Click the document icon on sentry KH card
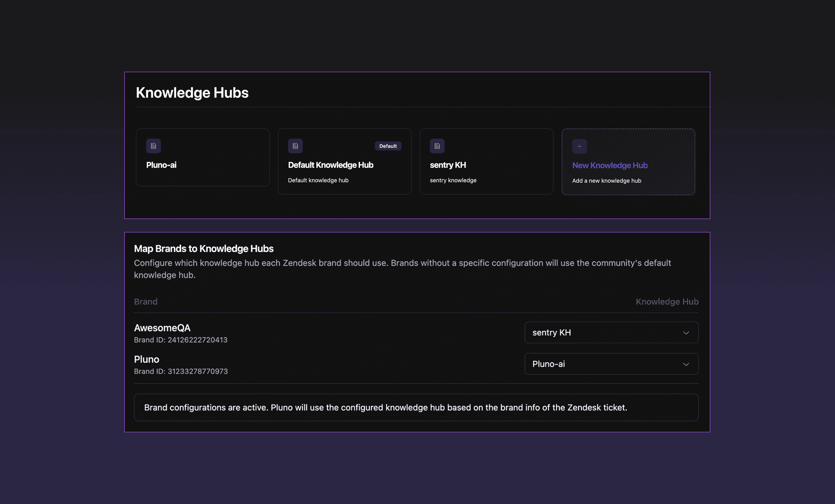The width and height of the screenshot is (835, 504). 437,146
